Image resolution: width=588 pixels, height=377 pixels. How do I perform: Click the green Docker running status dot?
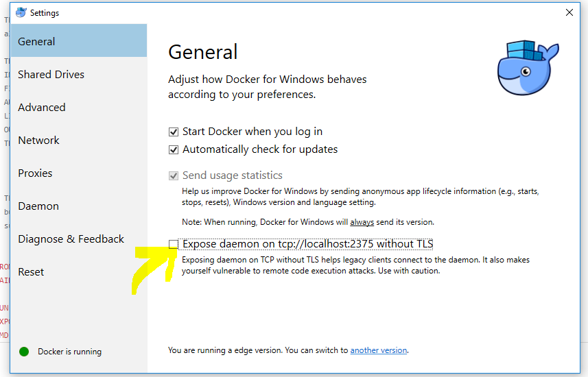[24, 352]
